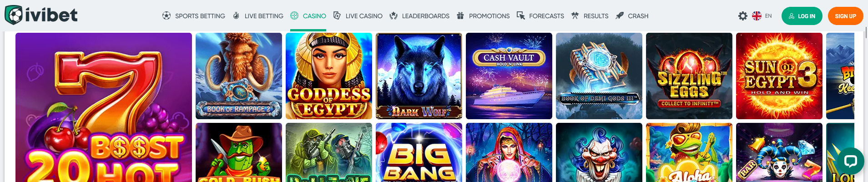
Task: Open the Live Casino menu item
Action: click(x=358, y=16)
